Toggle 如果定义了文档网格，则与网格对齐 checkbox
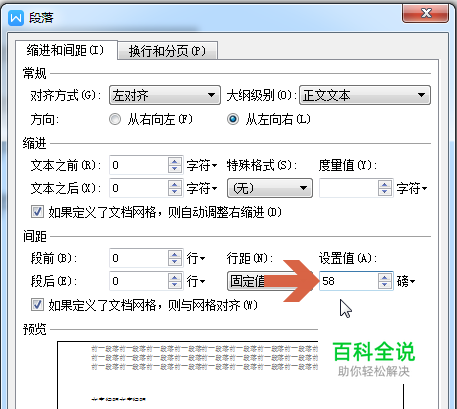This screenshot has height=409, width=457. click(x=37, y=305)
